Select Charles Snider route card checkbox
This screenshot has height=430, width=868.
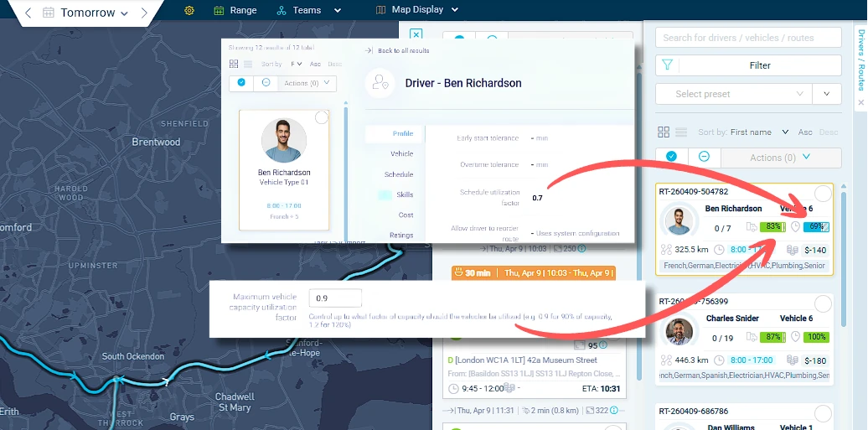tap(823, 303)
